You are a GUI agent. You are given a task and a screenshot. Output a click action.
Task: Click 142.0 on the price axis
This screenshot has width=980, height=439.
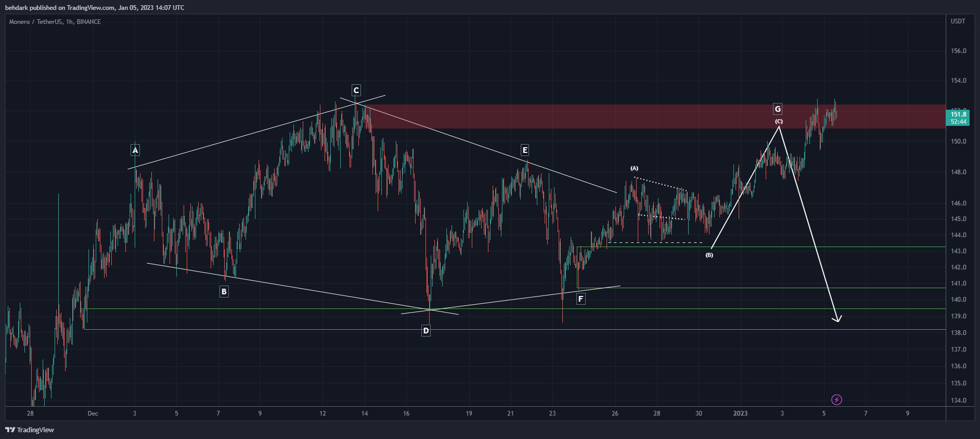[x=958, y=267]
